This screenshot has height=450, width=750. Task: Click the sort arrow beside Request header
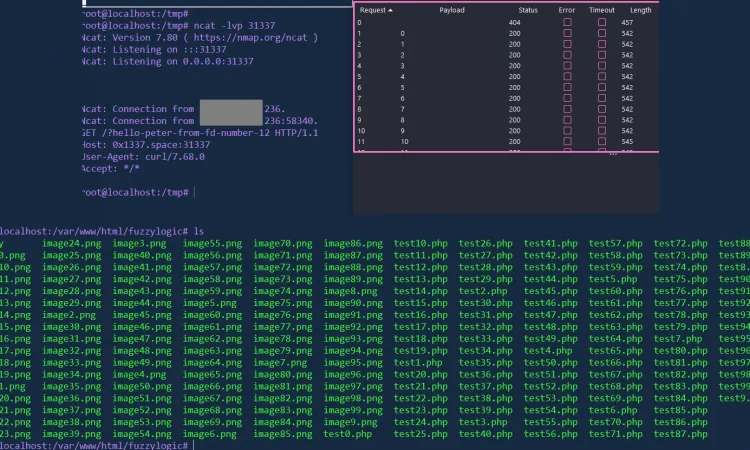tap(390, 10)
